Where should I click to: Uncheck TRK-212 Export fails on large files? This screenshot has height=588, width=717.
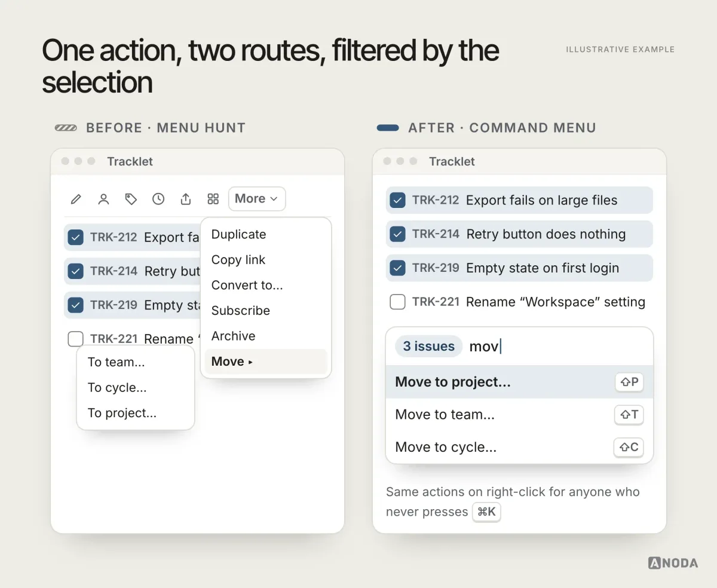pyautogui.click(x=397, y=200)
